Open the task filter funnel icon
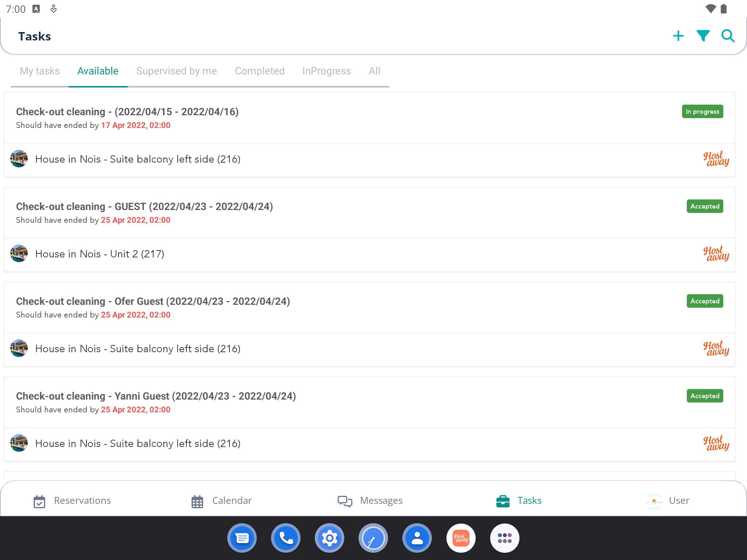Image resolution: width=747 pixels, height=560 pixels. click(x=703, y=36)
